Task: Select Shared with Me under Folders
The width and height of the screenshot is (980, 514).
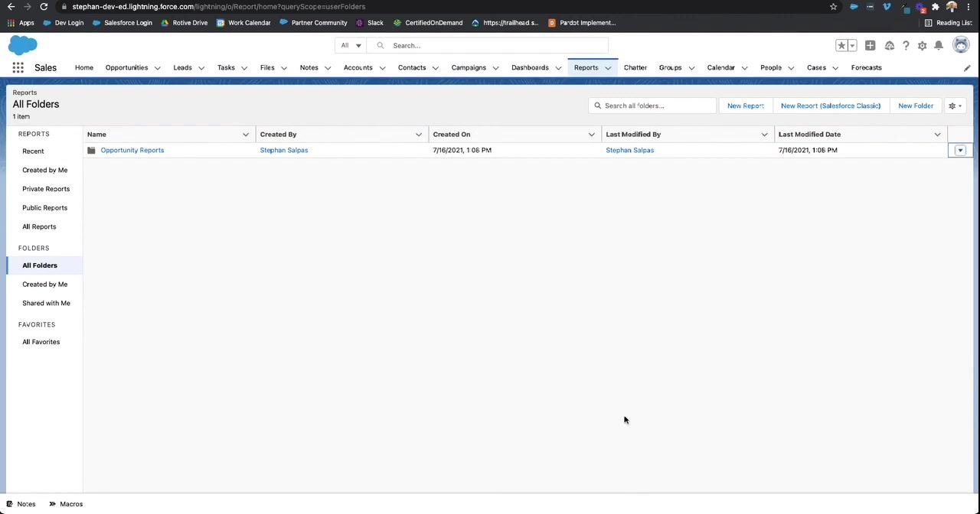Action: pyautogui.click(x=46, y=303)
